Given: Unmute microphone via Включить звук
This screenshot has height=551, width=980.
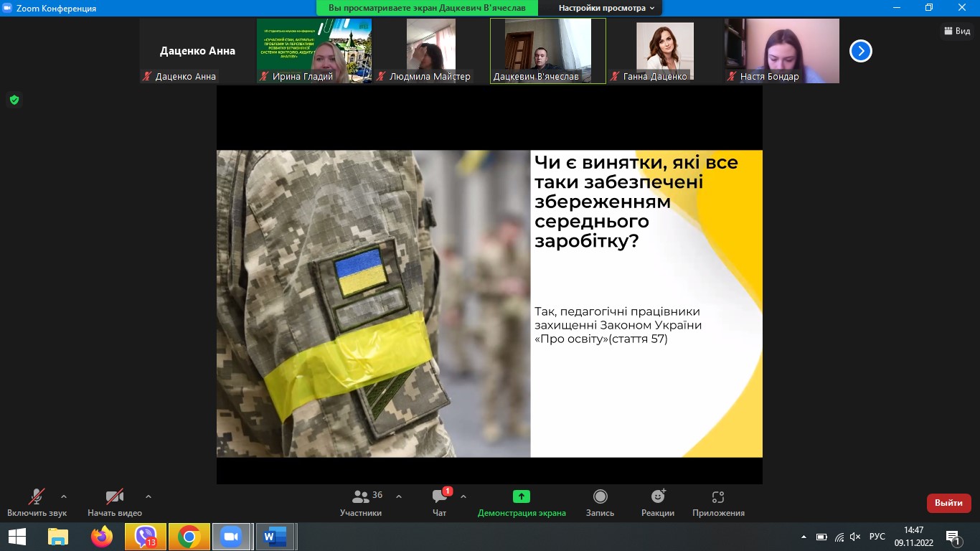Looking at the screenshot, I should [x=37, y=502].
